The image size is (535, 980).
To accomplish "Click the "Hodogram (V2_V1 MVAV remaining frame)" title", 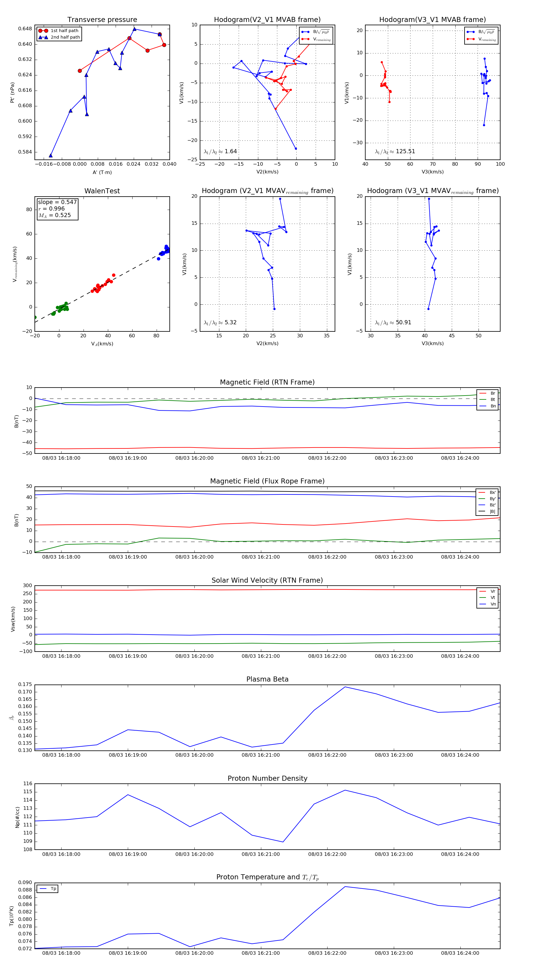I will [267, 191].
